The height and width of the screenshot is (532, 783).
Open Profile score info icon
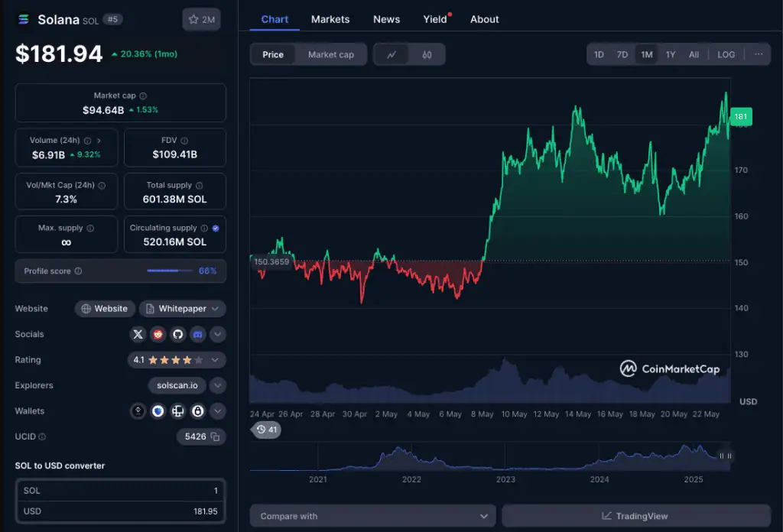click(x=79, y=271)
